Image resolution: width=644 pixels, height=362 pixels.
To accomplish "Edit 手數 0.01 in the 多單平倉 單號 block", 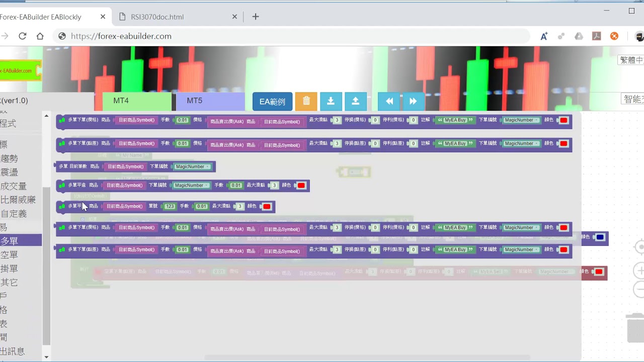I will 202,207.
